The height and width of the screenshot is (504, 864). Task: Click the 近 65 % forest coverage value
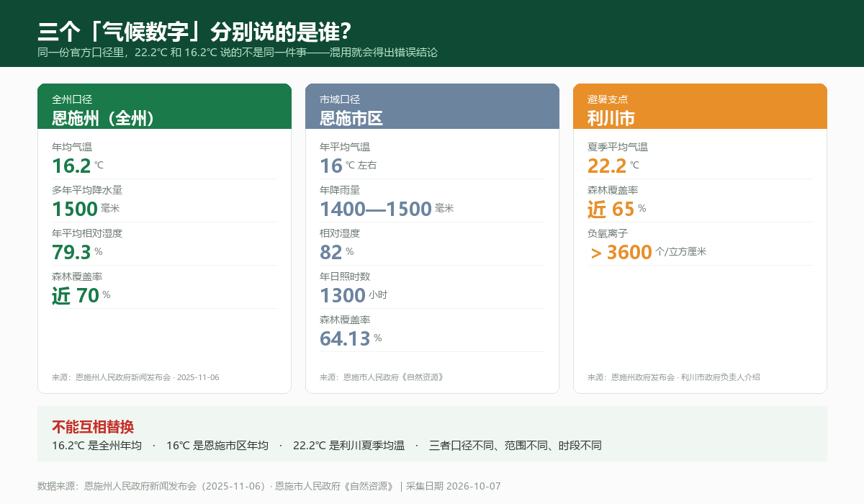coord(617,209)
